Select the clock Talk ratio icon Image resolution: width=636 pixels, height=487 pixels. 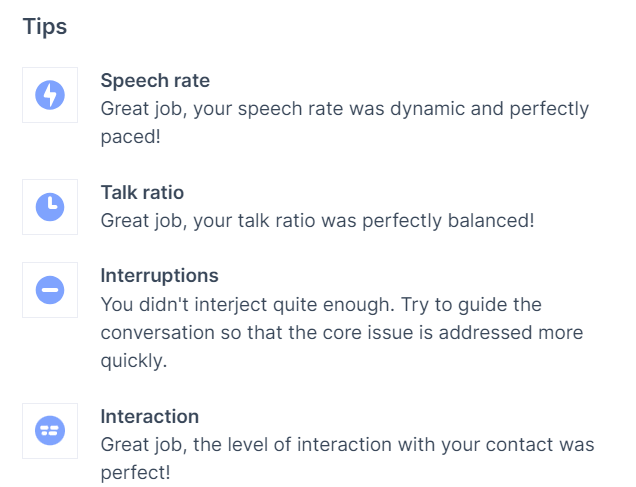[x=50, y=207]
